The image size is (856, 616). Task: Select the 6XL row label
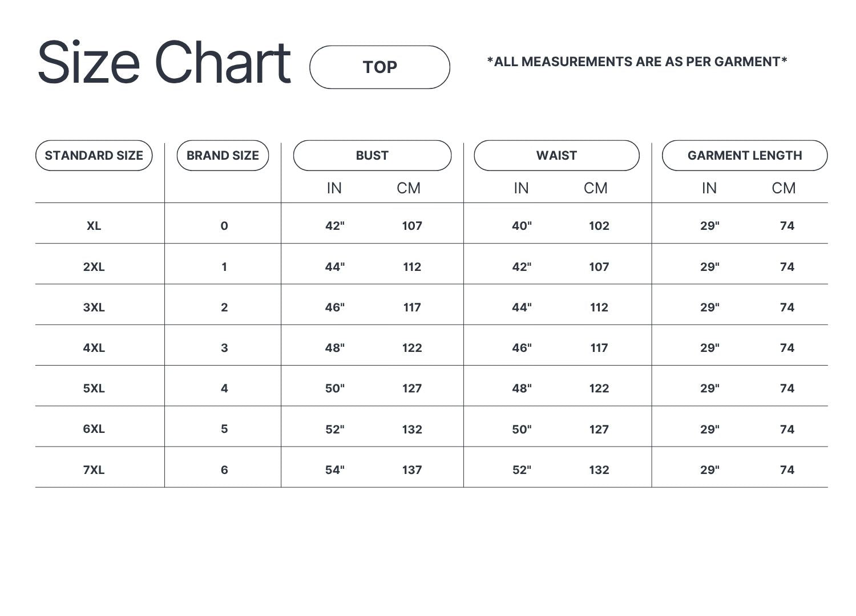point(94,429)
